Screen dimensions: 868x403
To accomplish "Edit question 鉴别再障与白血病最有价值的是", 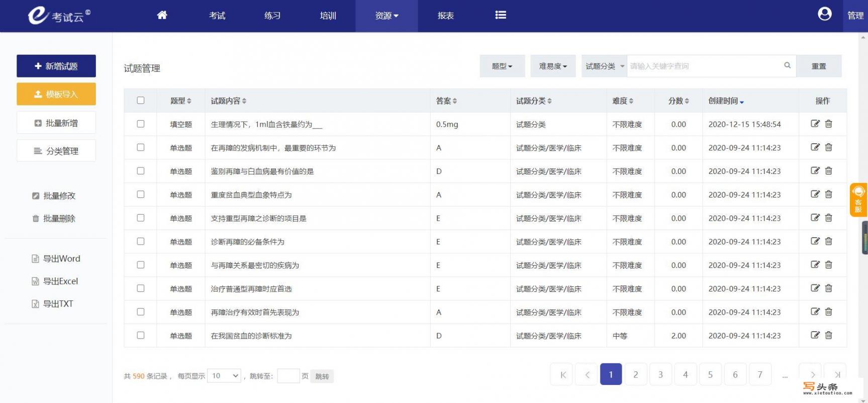I will click(x=815, y=171).
